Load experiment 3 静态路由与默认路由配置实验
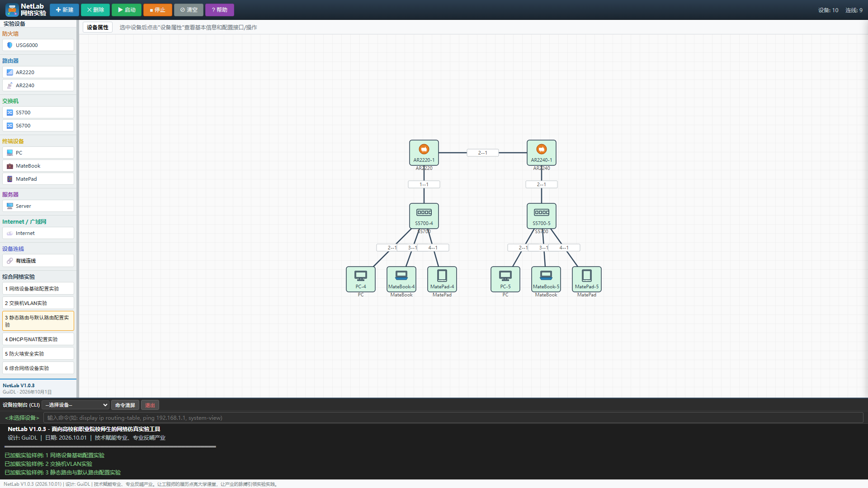This screenshot has height=488, width=868. 38,321
